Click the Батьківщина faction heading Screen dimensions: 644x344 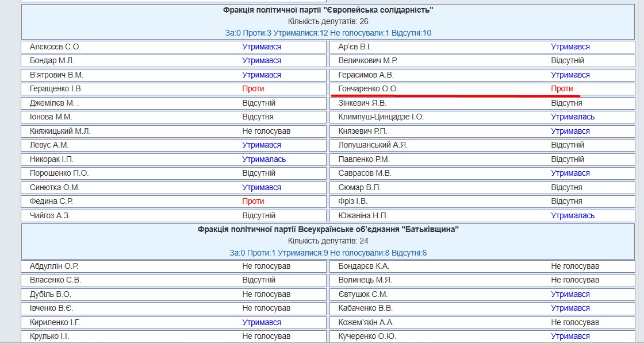click(328, 230)
